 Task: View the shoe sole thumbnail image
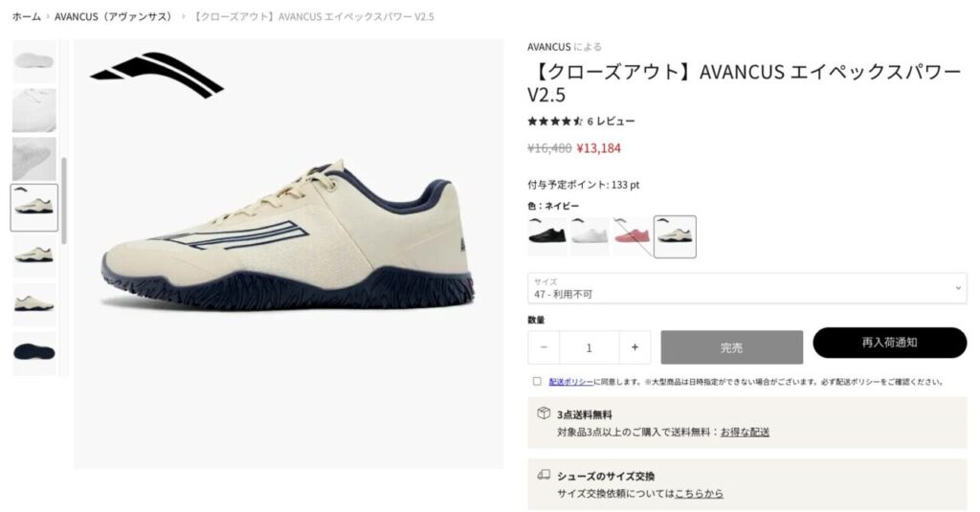click(x=34, y=352)
